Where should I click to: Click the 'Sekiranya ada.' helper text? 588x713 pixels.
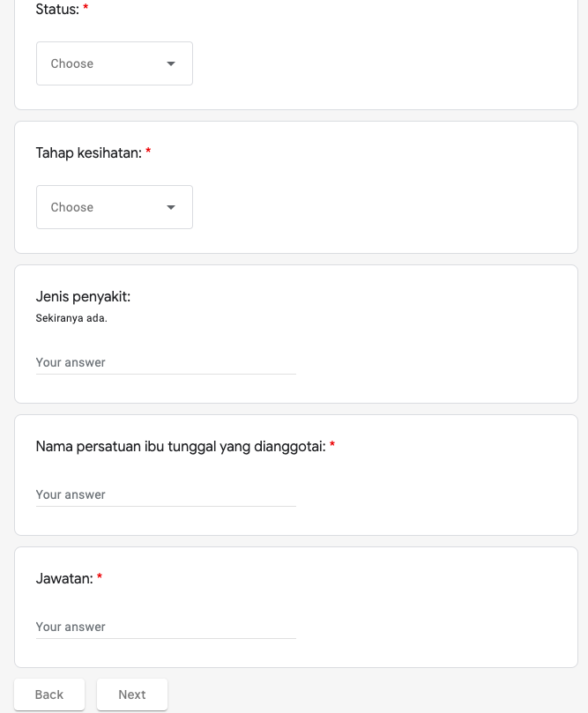point(71,318)
